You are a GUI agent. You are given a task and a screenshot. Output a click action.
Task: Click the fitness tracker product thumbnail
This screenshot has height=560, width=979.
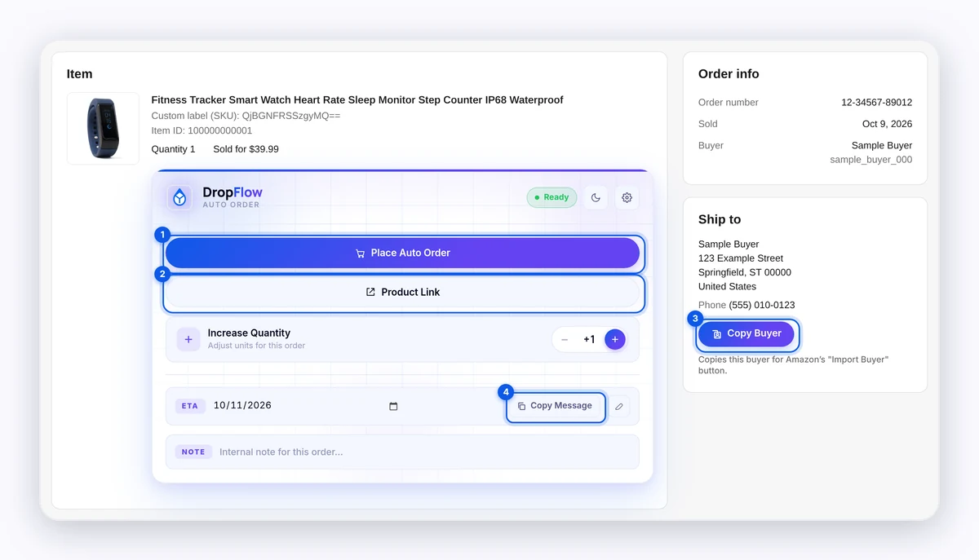(x=103, y=129)
